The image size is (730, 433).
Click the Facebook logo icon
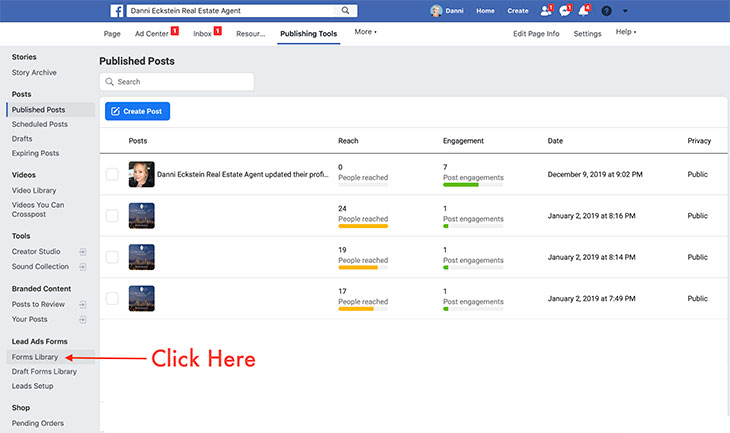(118, 11)
